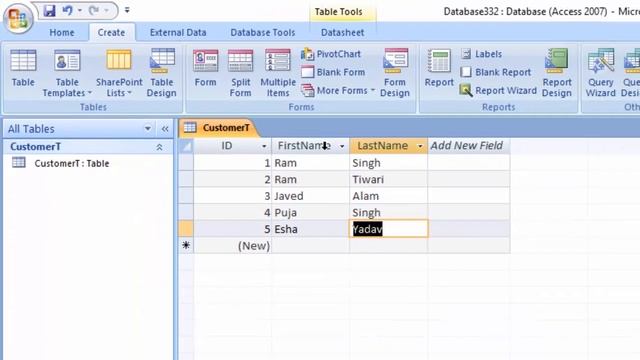Click cell with last name Tiwari
This screenshot has height=360, width=640.
(x=389, y=180)
